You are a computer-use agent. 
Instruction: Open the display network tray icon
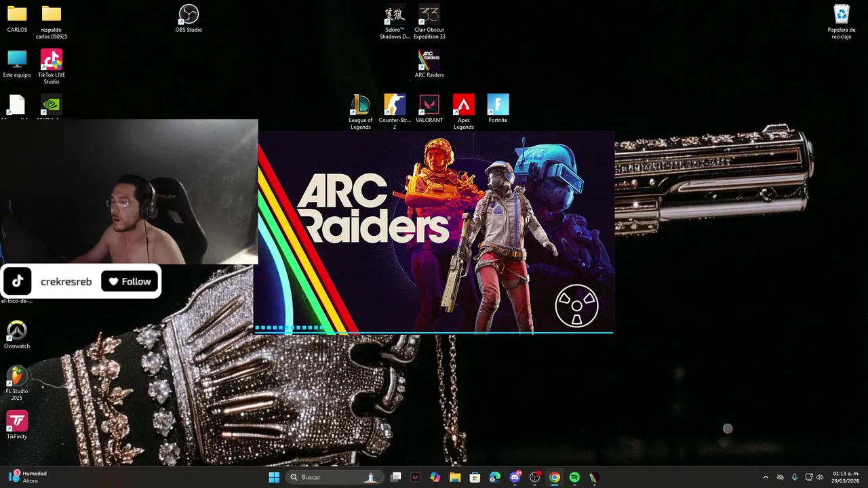[x=808, y=477]
